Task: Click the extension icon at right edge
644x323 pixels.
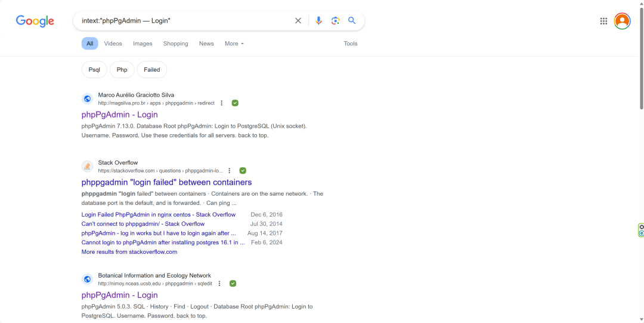Action: tap(641, 230)
